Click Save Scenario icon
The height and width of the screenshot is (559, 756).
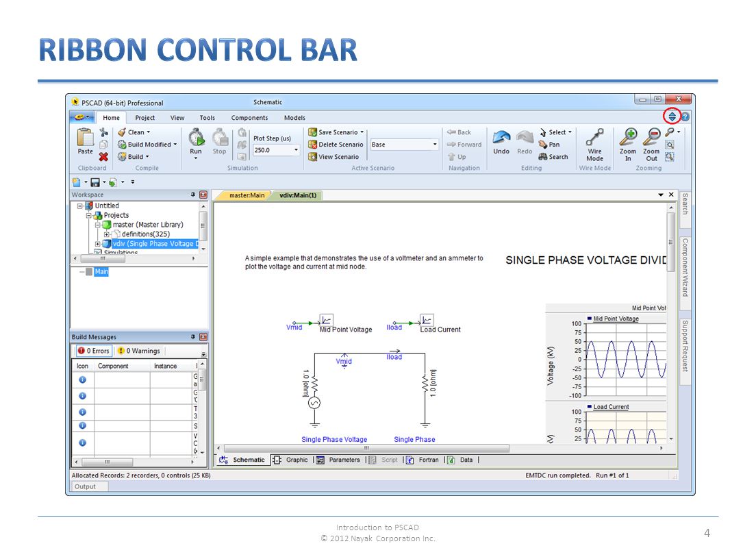312,132
